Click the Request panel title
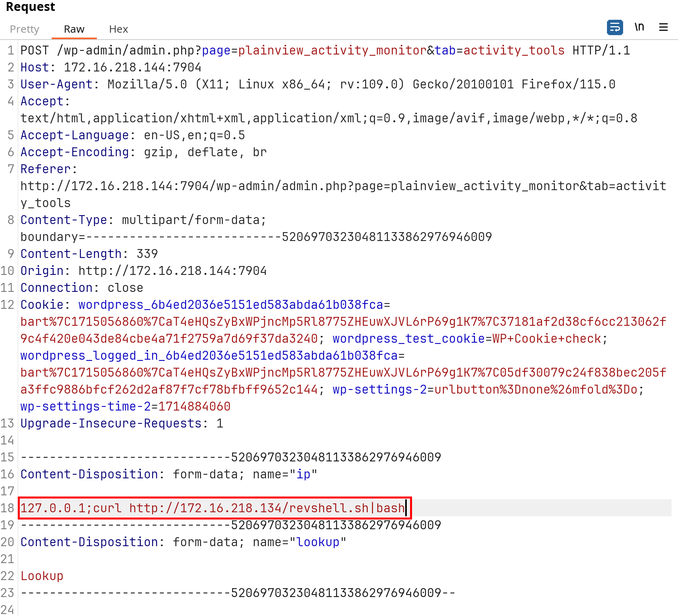Screen dimensions: 678x616 click(x=30, y=7)
